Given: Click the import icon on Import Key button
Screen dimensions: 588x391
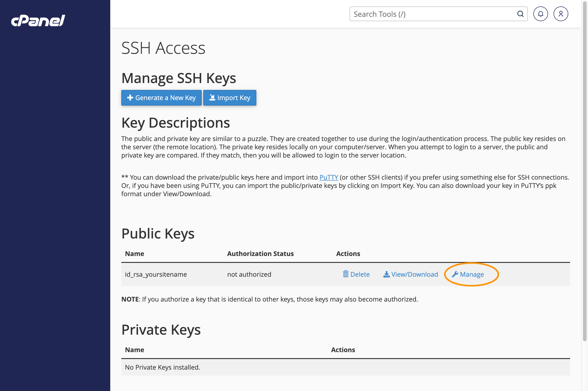Looking at the screenshot, I should coord(212,98).
